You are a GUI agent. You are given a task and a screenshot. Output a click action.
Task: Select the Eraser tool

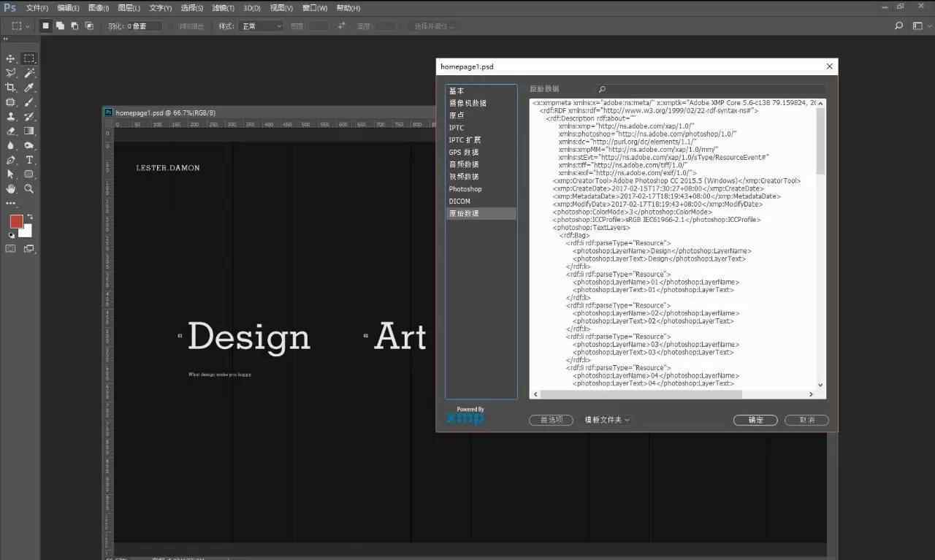tap(11, 131)
